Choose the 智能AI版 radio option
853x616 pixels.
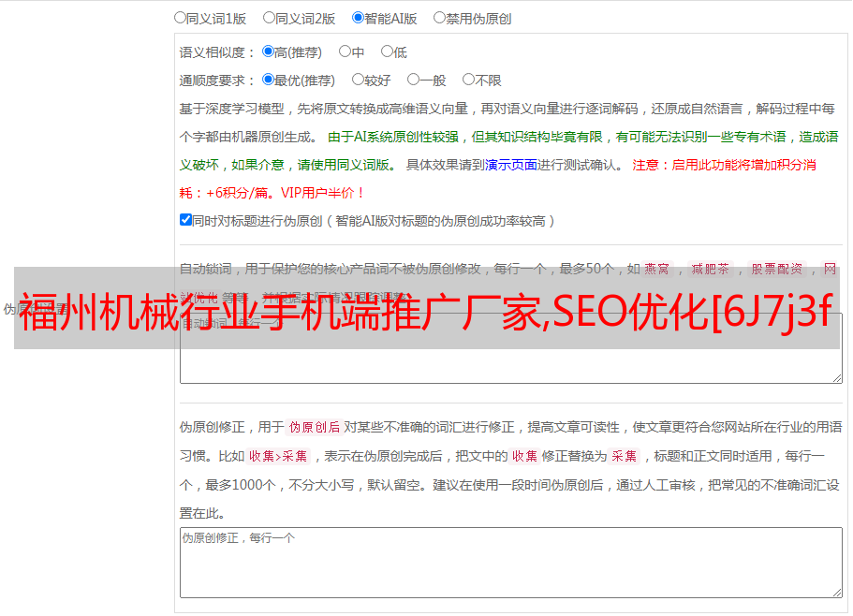pos(358,18)
